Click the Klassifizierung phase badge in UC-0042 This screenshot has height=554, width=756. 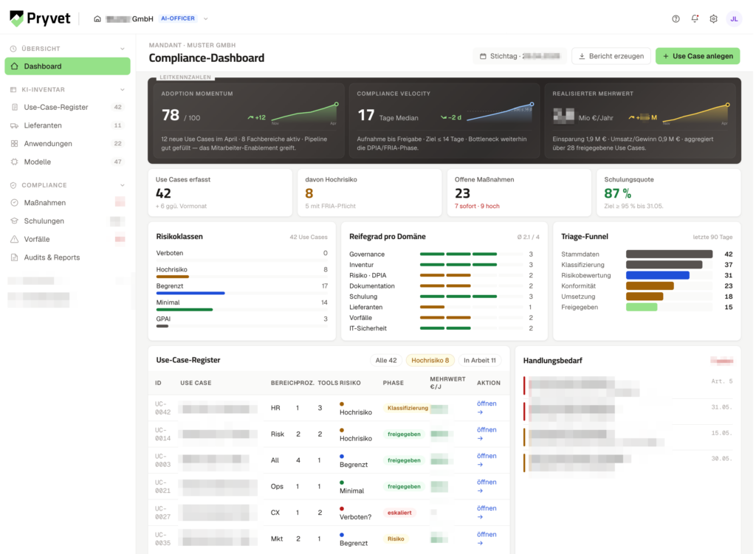pos(408,408)
